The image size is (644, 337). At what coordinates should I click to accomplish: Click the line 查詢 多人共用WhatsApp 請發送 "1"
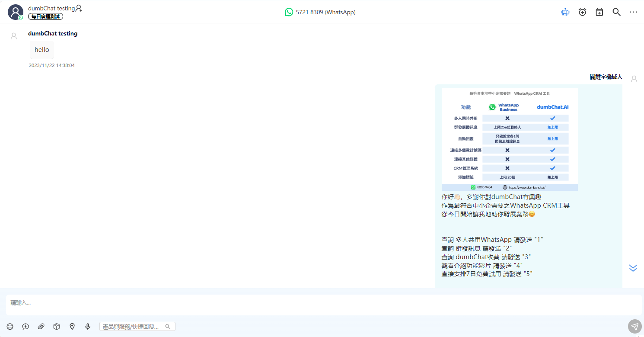pyautogui.click(x=492, y=240)
